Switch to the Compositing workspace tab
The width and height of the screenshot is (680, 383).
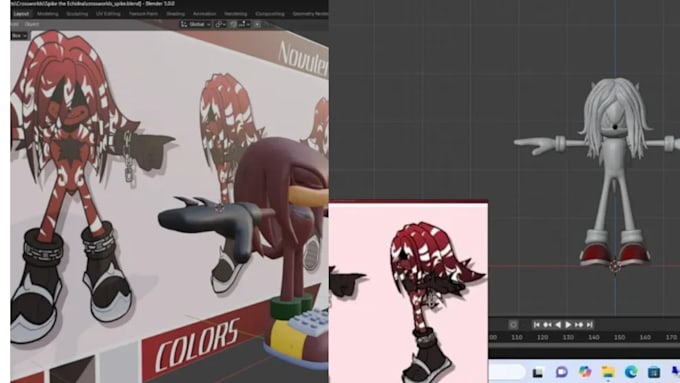[270, 14]
